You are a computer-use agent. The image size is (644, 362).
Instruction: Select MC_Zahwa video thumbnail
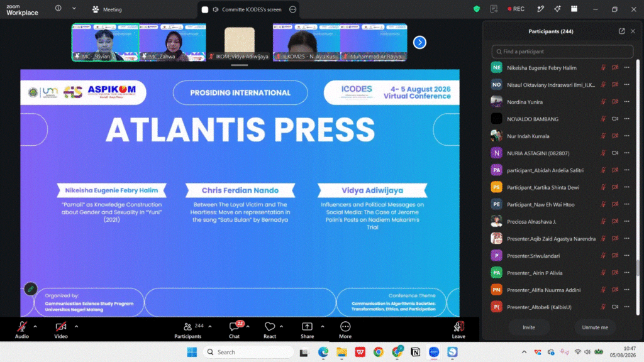coord(172,42)
